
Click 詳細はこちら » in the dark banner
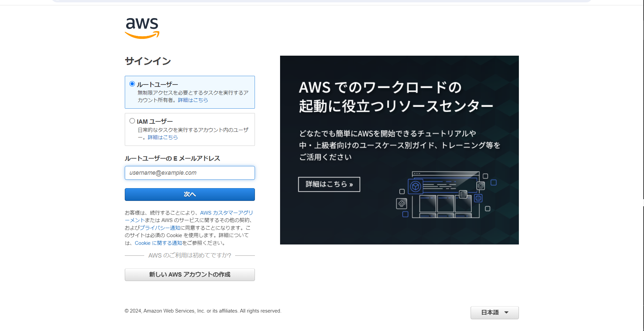point(329,184)
